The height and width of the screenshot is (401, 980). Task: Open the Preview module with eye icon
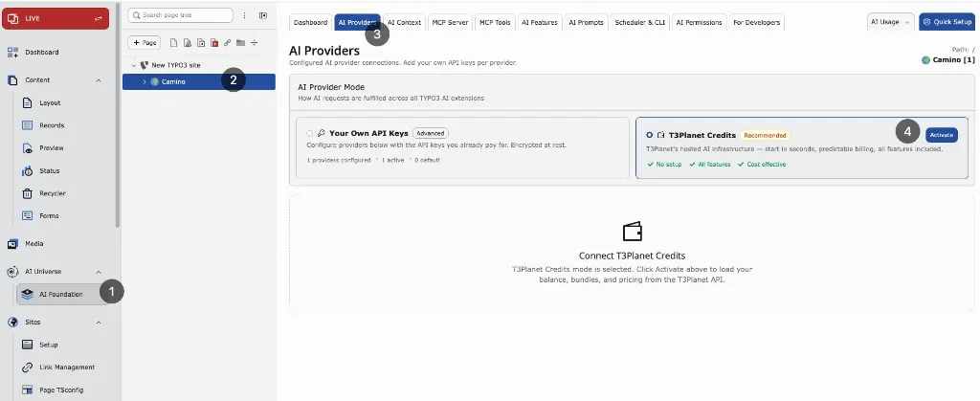52,148
